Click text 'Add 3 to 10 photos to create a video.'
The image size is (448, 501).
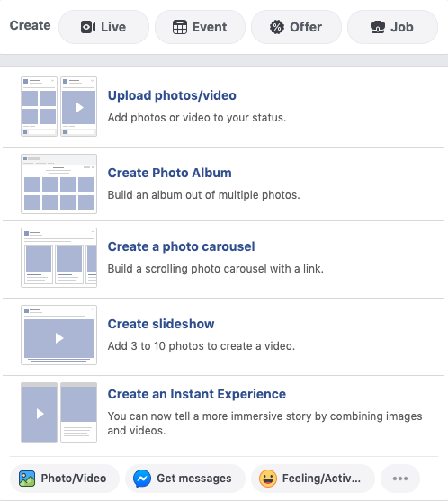[202, 346]
